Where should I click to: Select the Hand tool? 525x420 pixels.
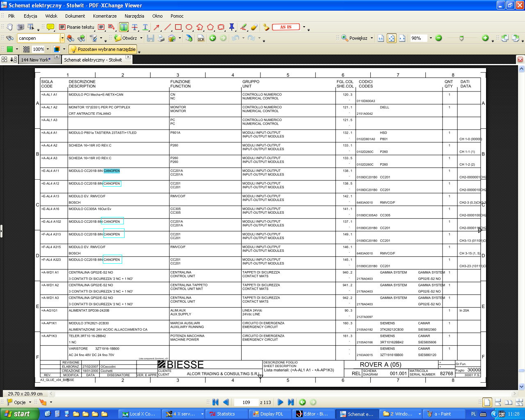click(10, 27)
